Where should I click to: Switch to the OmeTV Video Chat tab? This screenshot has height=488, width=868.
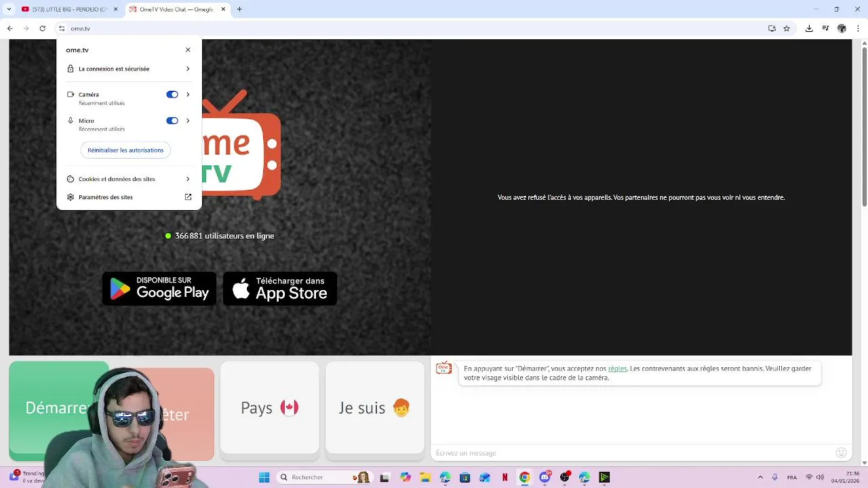click(176, 9)
